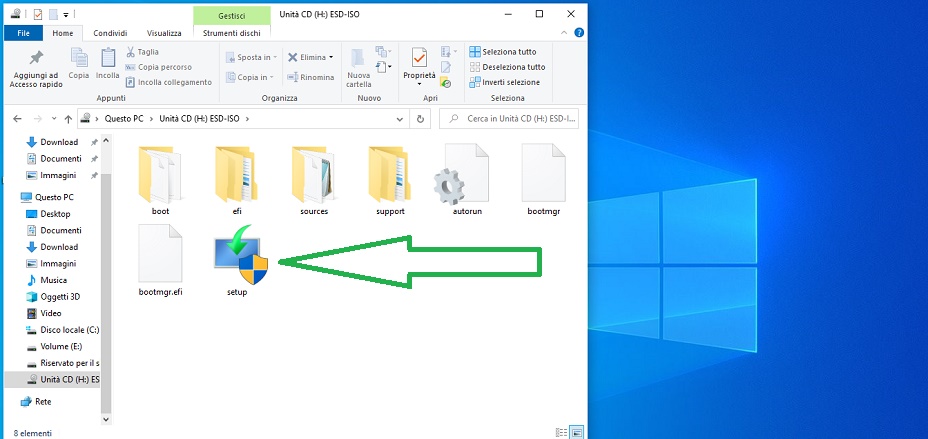Open Disco locale (C:) drive
928x439 pixels.
[69, 330]
